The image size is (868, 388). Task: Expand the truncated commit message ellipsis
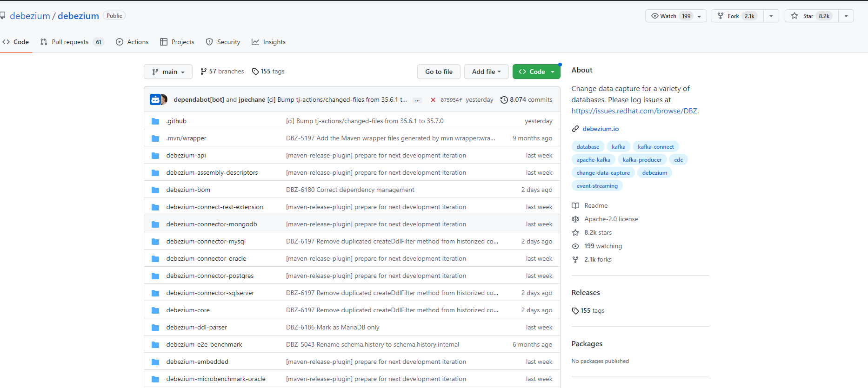point(417,100)
